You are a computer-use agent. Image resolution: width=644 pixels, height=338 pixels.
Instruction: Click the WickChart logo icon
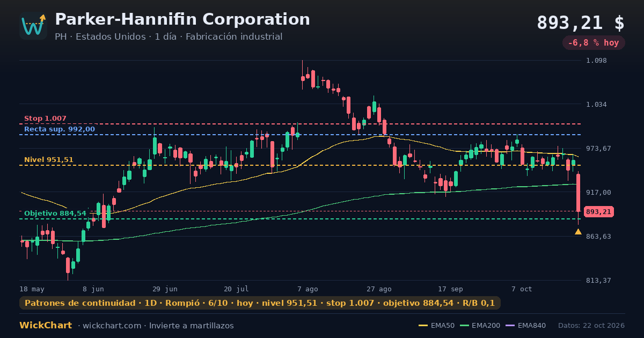(33, 26)
